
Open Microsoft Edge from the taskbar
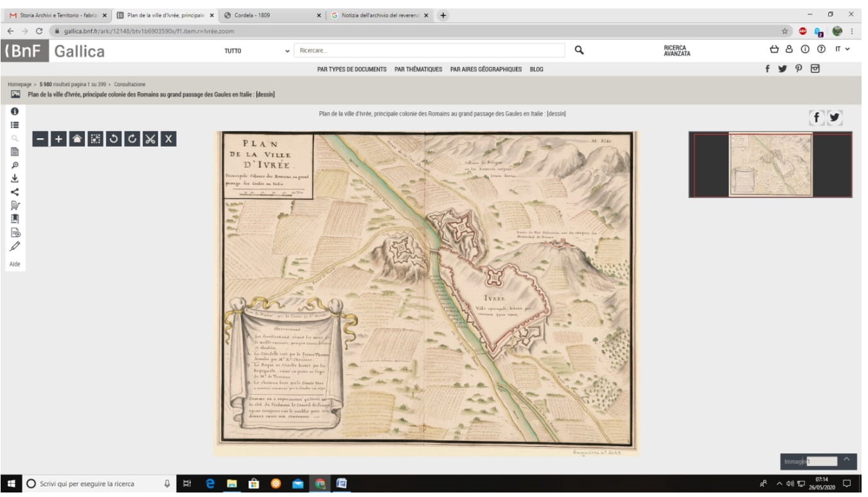click(x=210, y=484)
